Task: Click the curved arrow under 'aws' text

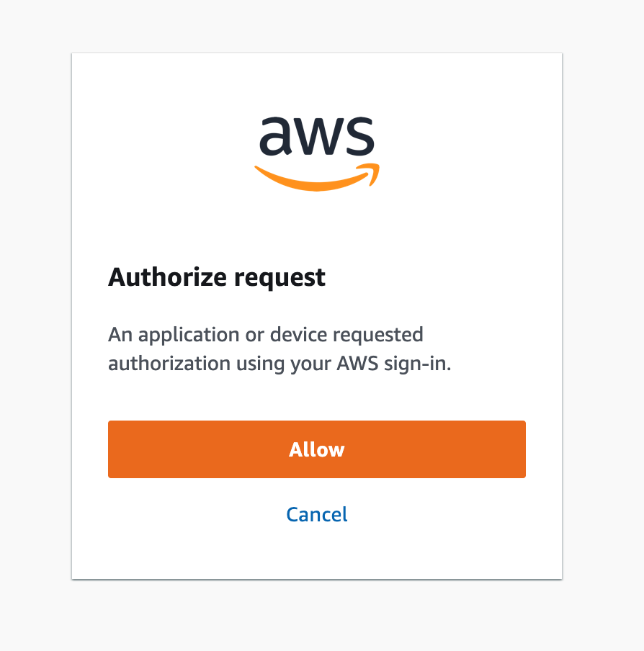Action: coord(317,173)
